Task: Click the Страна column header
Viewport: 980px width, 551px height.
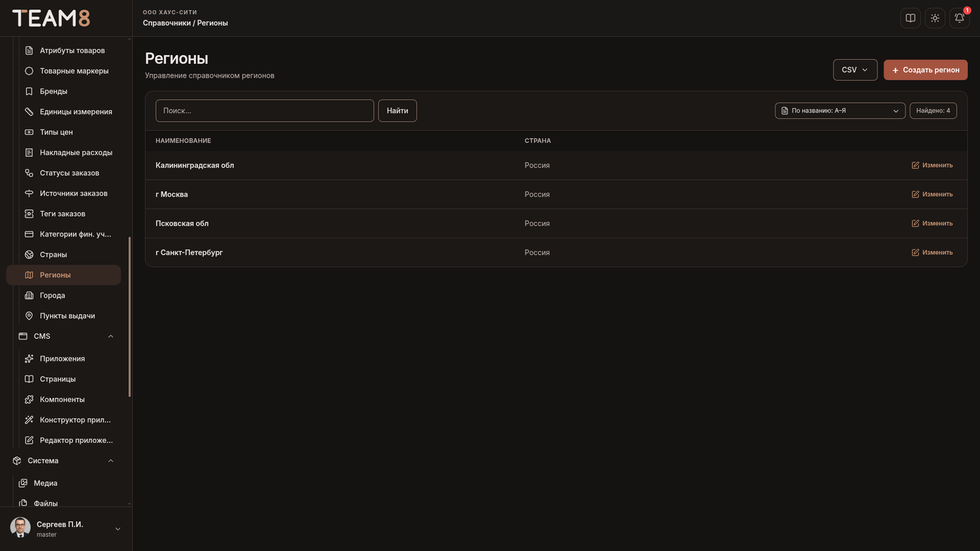Action: pyautogui.click(x=538, y=141)
